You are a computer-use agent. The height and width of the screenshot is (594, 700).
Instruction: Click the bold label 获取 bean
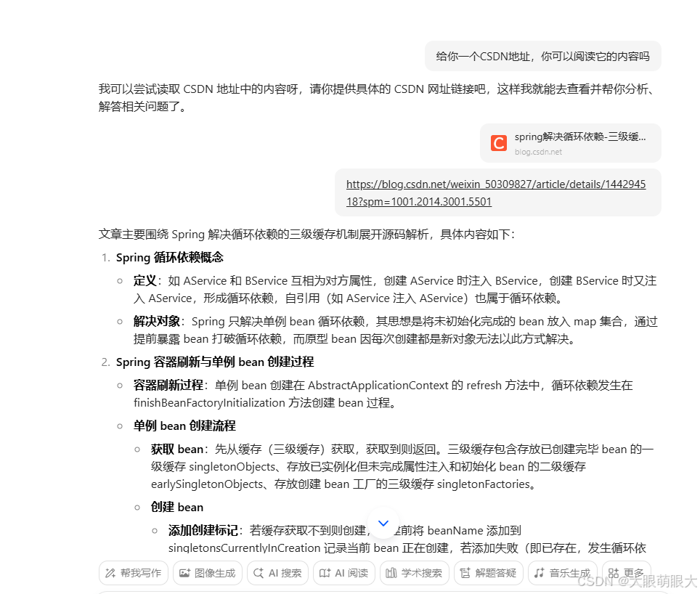pos(176,449)
